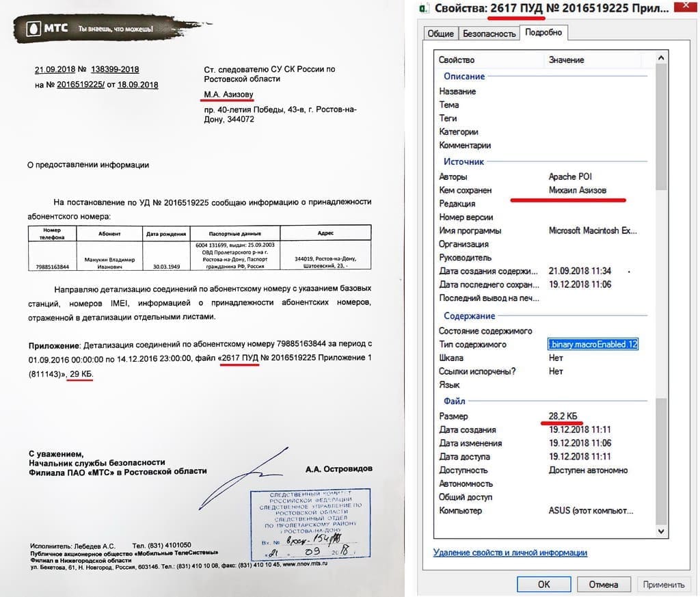Image resolution: width=700 pixels, height=597 pixels.
Task: Click the Отмена button
Action: point(604,584)
